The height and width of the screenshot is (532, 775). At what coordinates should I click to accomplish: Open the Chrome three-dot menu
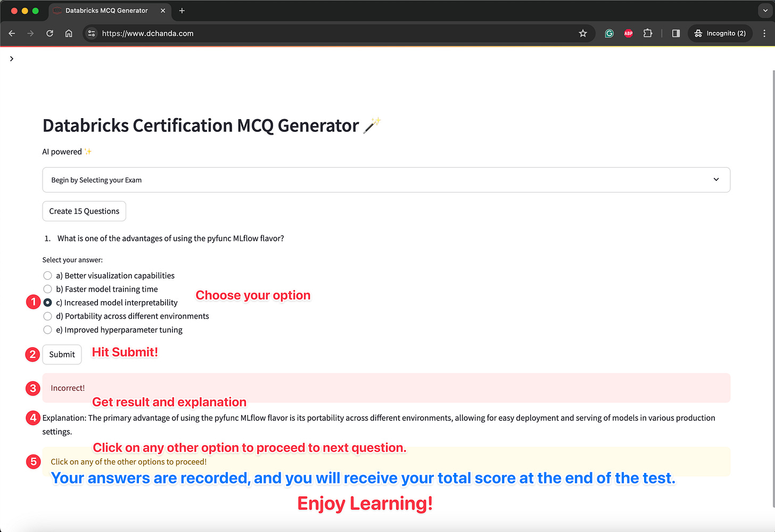[x=764, y=33]
